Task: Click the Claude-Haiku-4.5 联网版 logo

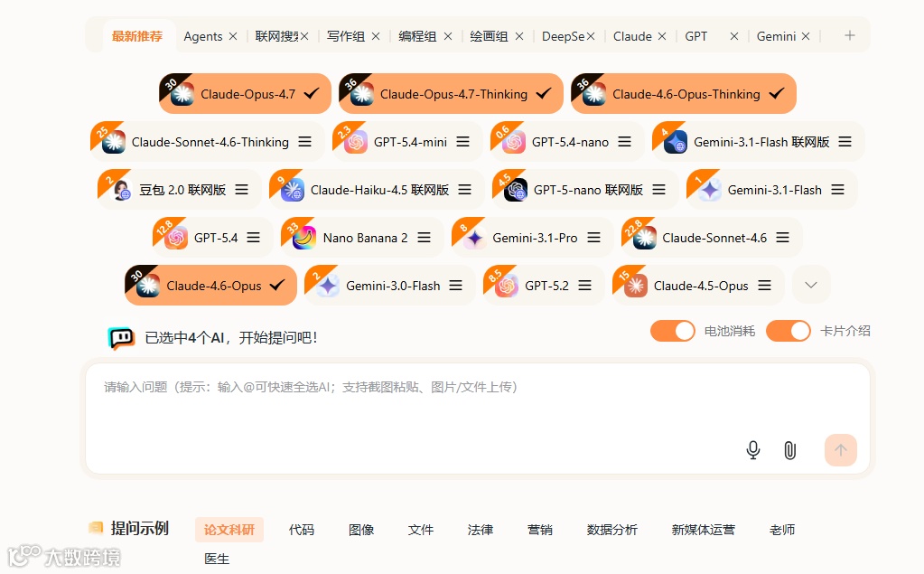Action: (x=293, y=190)
